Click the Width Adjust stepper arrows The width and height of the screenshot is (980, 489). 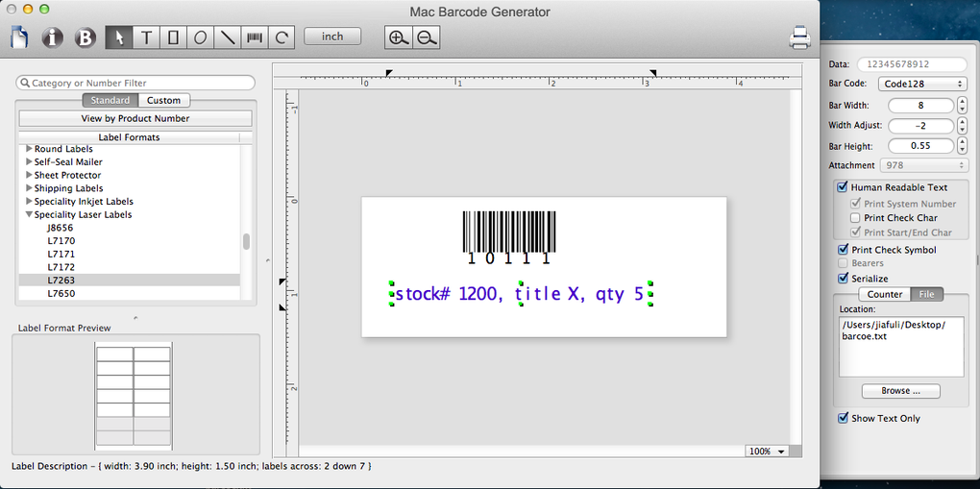point(962,126)
